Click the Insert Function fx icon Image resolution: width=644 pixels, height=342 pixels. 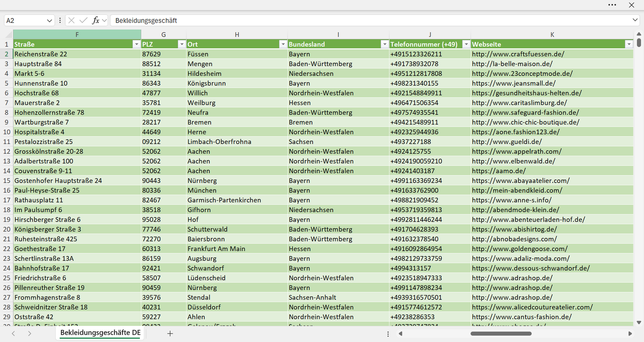click(96, 20)
